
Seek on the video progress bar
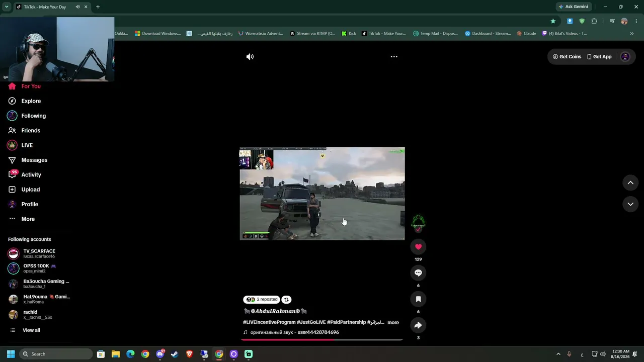tap(322, 340)
